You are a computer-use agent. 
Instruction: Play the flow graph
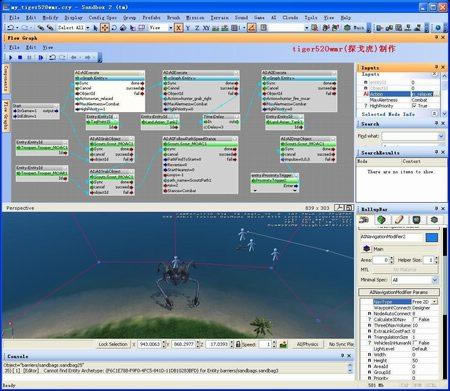11,57
